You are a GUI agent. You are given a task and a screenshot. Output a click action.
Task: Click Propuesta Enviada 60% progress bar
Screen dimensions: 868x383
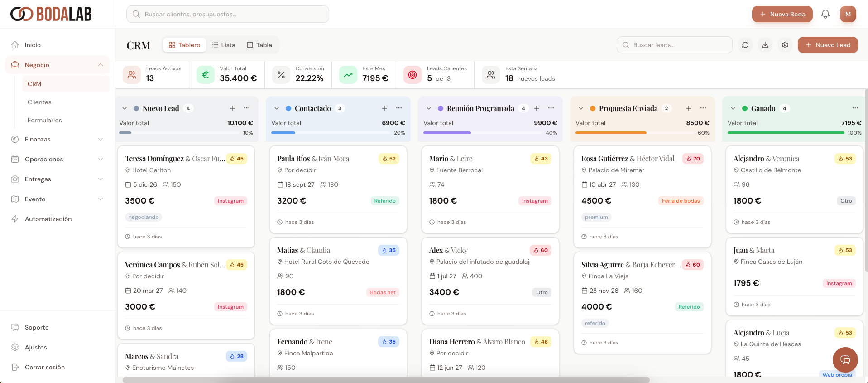tap(634, 133)
